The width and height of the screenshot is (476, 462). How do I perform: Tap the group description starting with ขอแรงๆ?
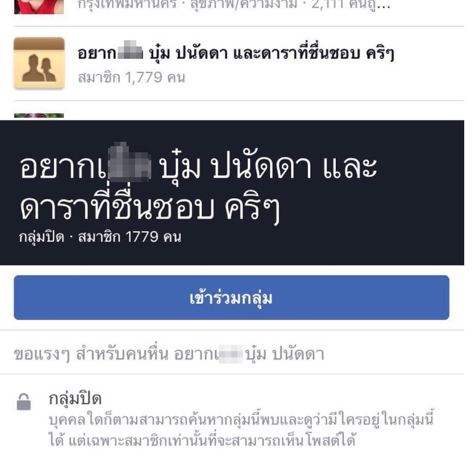click(169, 354)
